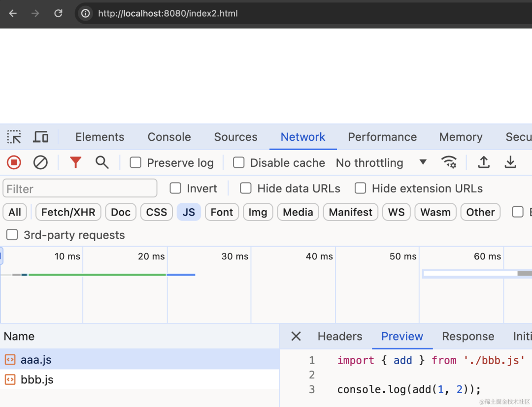
Task: Enable the Preserve log checkbox
Action: (136, 163)
